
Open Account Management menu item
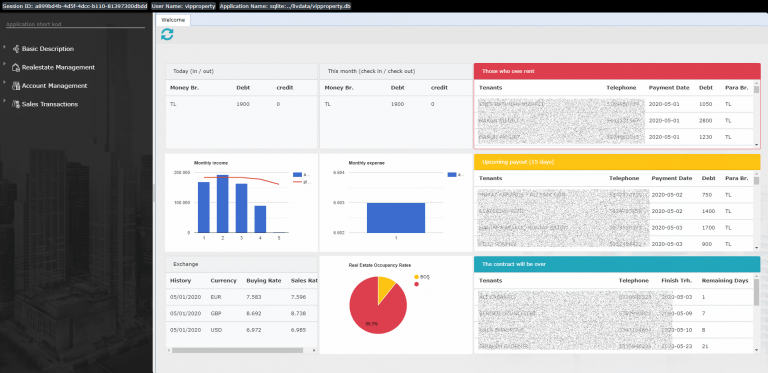click(x=54, y=86)
